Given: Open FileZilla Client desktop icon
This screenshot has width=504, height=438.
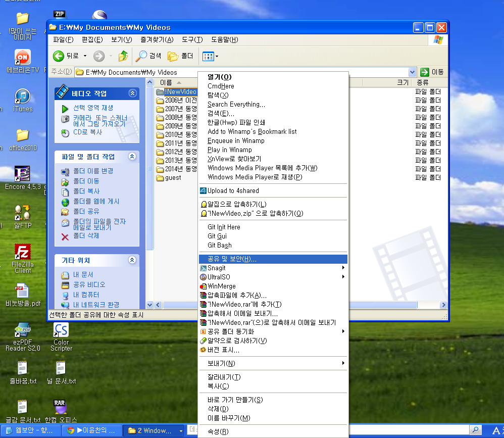Looking at the screenshot, I should click(23, 259).
